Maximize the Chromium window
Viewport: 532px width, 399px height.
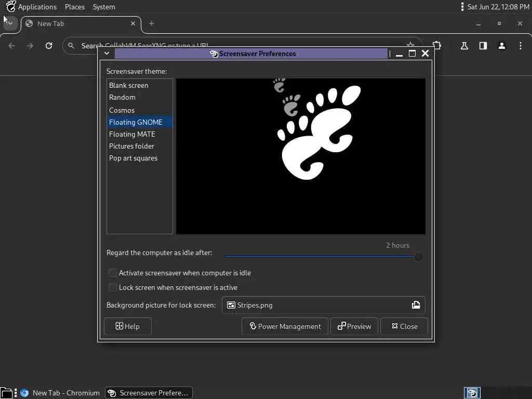[499, 23]
